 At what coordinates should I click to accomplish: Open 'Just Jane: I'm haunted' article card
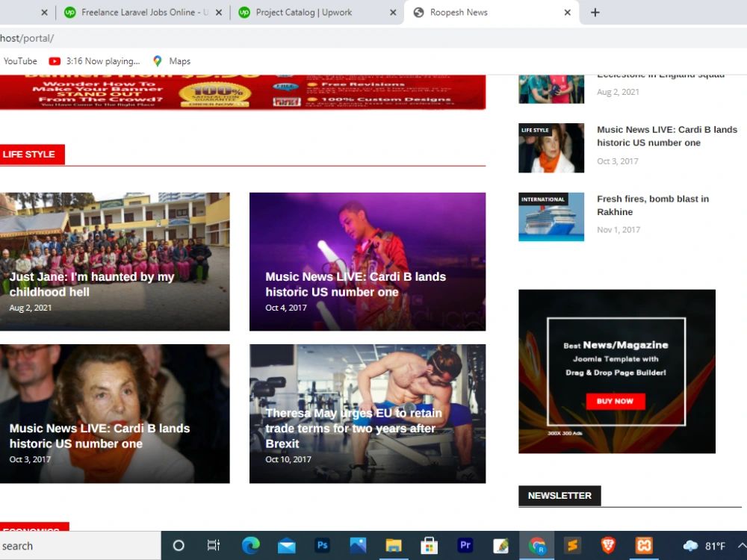[x=115, y=261]
